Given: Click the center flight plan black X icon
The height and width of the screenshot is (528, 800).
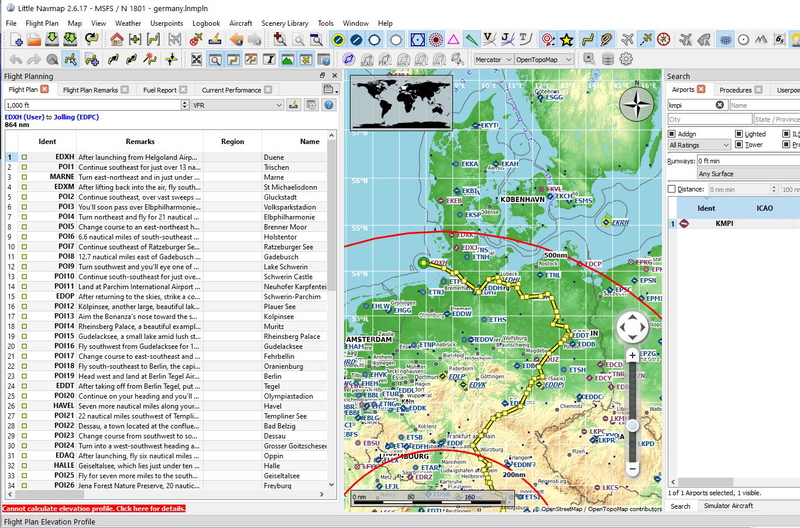Looking at the screenshot, I should (x=196, y=59).
